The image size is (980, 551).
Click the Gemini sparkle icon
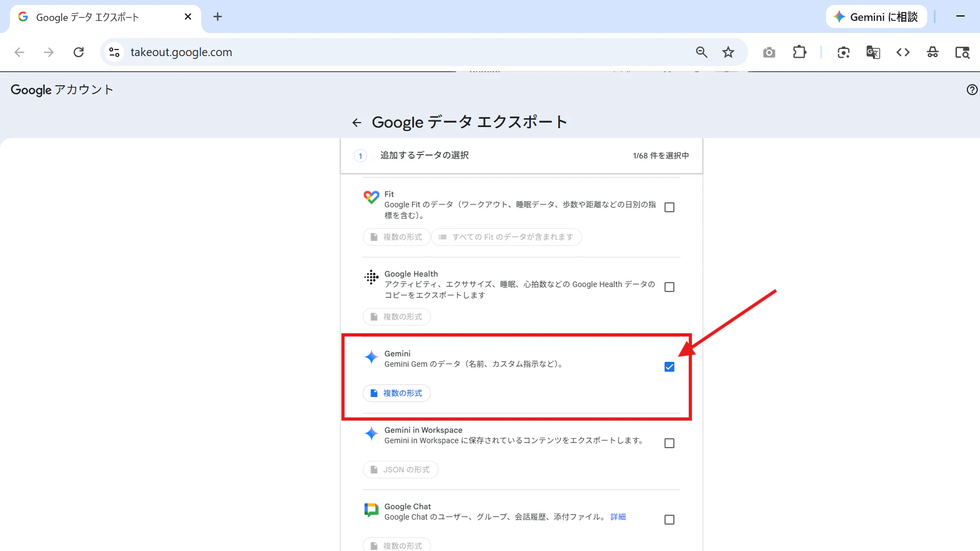(372, 357)
